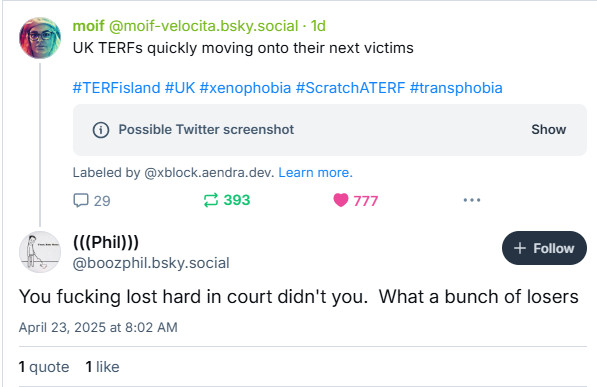View the 1 quote list

[44, 367]
